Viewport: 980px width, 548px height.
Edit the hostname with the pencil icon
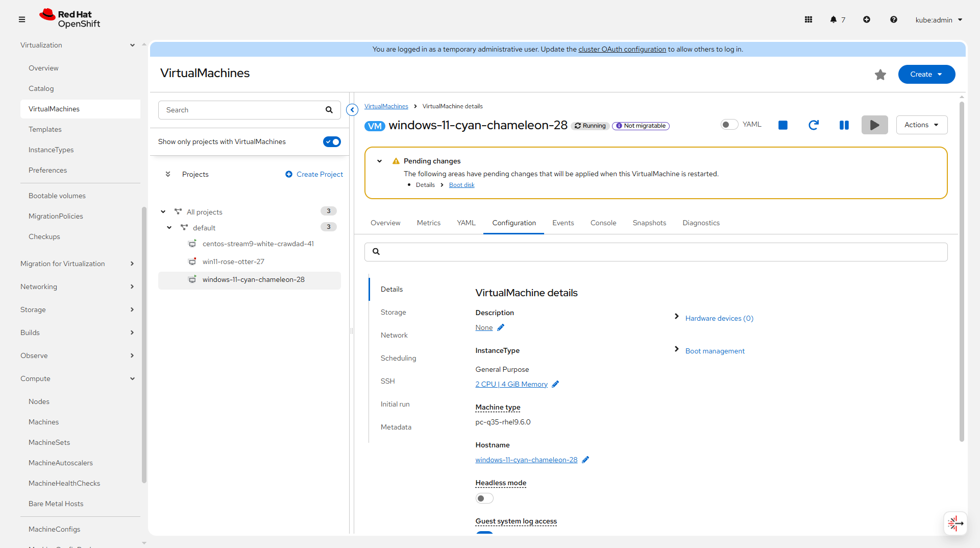(x=585, y=460)
